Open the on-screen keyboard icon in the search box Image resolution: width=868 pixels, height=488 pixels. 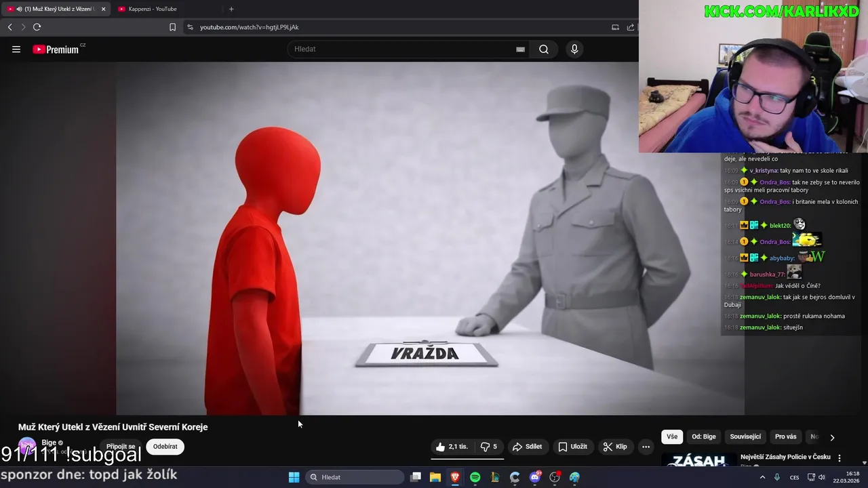520,49
